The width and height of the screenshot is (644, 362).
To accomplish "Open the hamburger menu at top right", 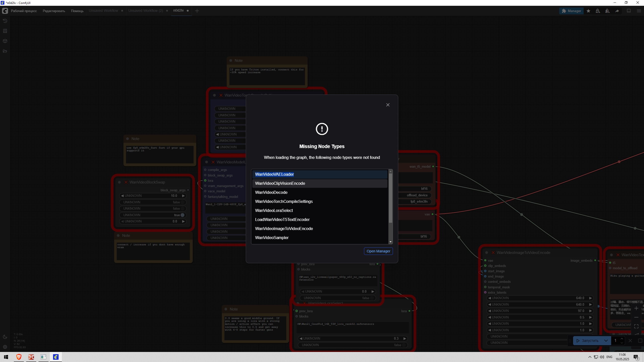I will click(x=639, y=11).
